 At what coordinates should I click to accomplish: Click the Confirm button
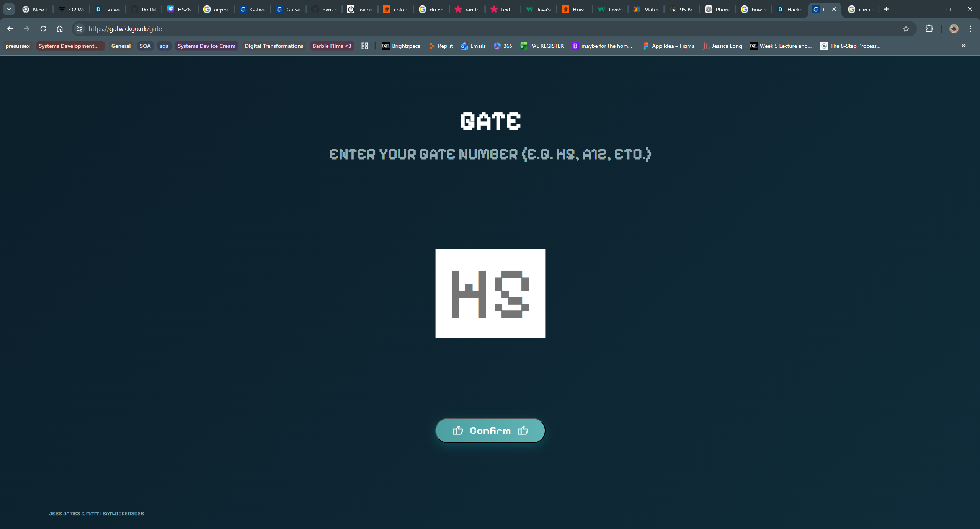coord(490,431)
